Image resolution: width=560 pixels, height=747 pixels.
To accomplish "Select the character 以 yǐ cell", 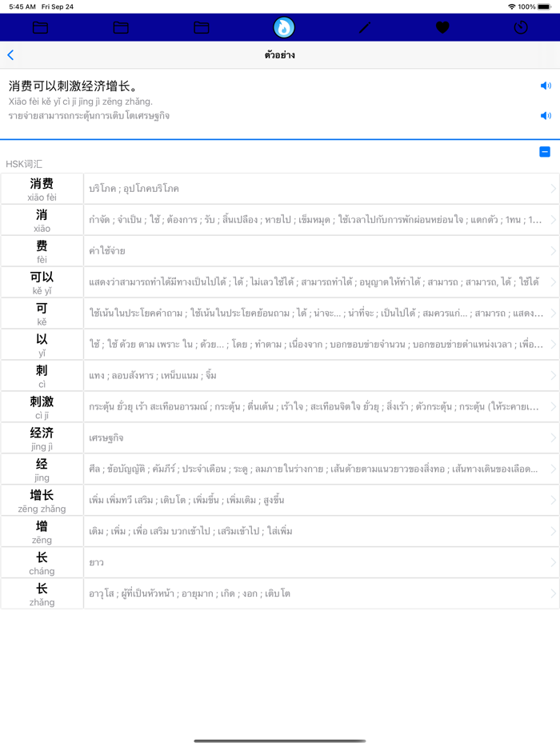I will pyautogui.click(x=42, y=345).
